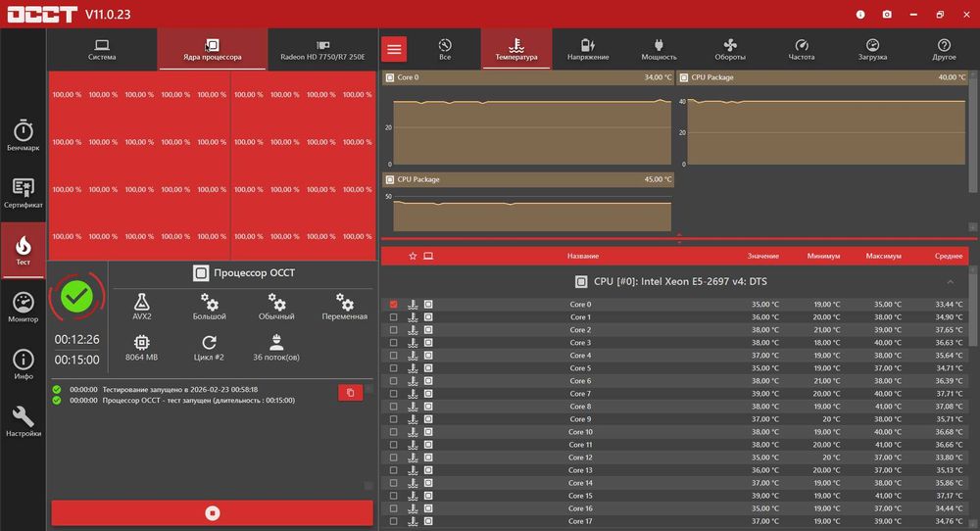This screenshot has width=980, height=531.
Task: Check the Core 13 row checkbox
Action: 393,470
